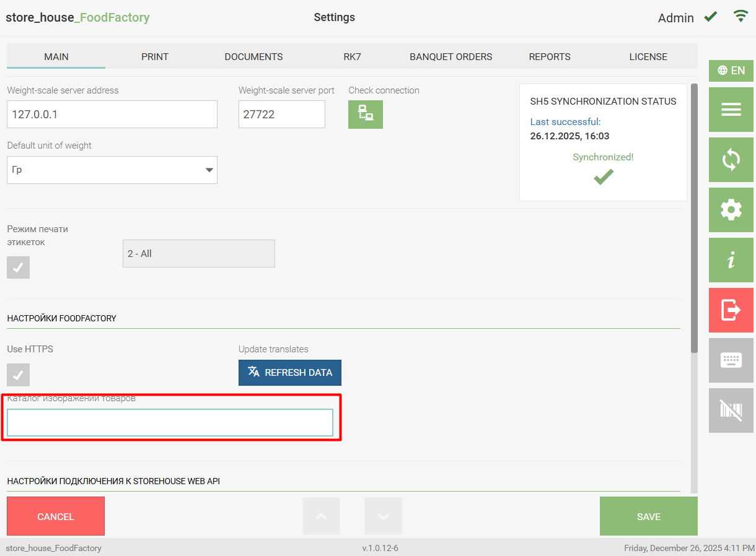This screenshot has width=756, height=556.
Task: Switch to the PRINT tab
Action: point(155,57)
